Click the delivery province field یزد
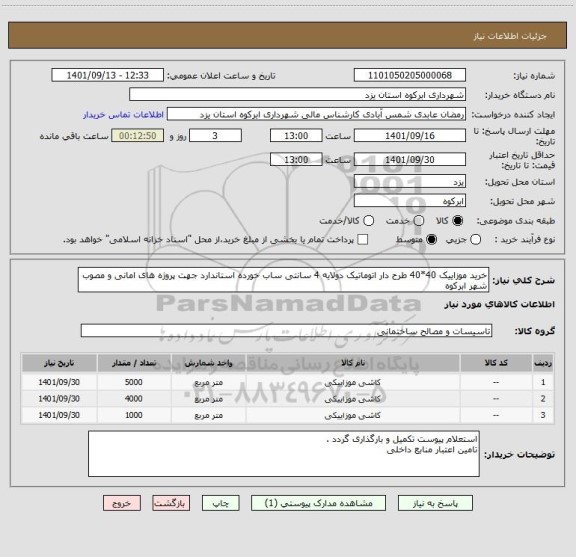 click(410, 182)
